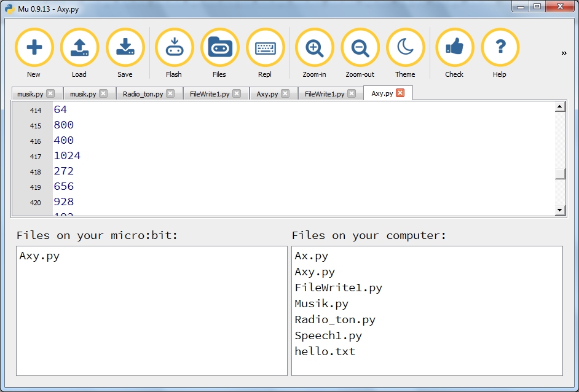Click the Zoom-in magnifier icon
The image size is (579, 392).
pos(314,48)
